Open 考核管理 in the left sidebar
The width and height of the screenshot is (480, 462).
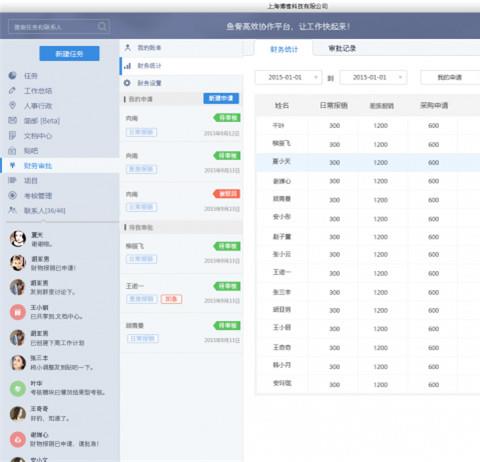pos(60,195)
